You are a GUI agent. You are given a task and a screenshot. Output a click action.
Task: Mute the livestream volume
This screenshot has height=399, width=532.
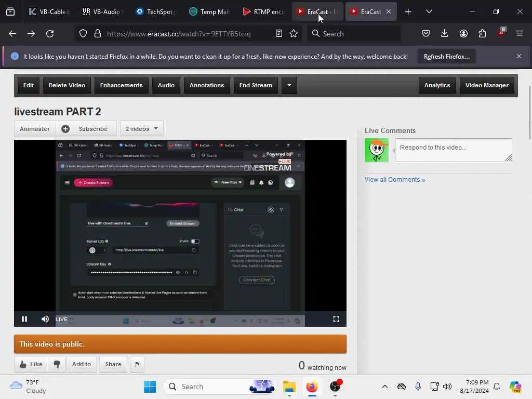(x=45, y=319)
